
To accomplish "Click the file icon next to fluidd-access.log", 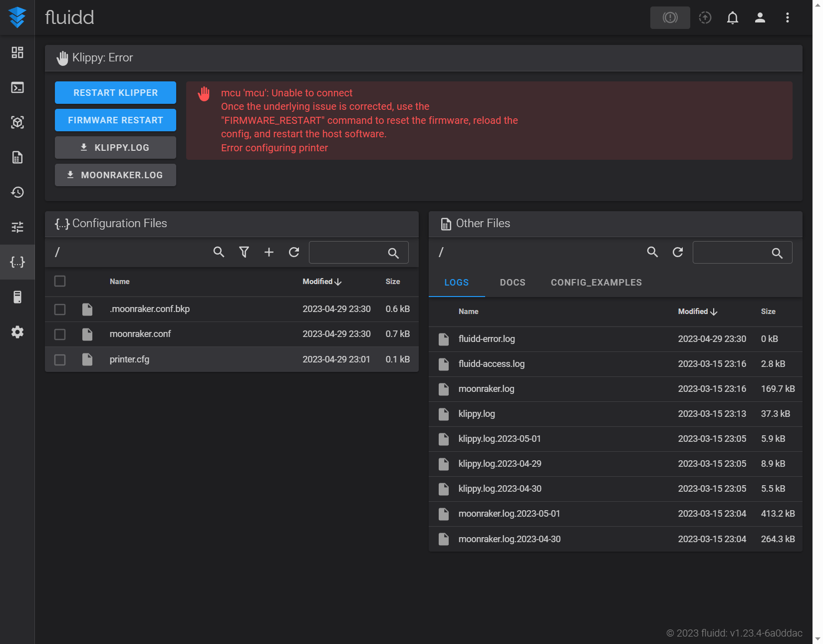I will (444, 364).
